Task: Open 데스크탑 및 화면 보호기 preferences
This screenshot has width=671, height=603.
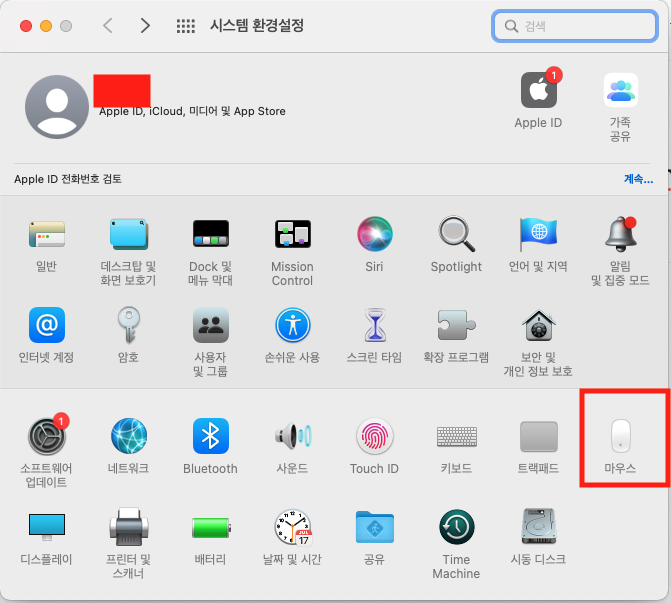Action: [128, 235]
